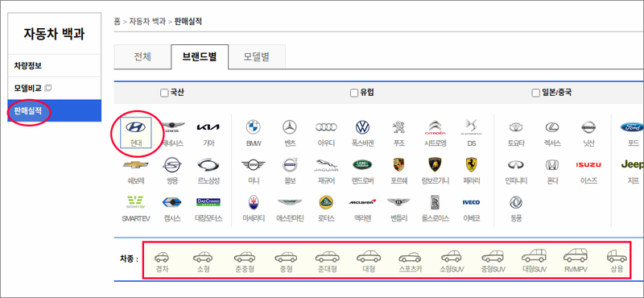The image size is (644, 298).
Task: Pick the Jeep (지프) logo
Action: tap(633, 165)
